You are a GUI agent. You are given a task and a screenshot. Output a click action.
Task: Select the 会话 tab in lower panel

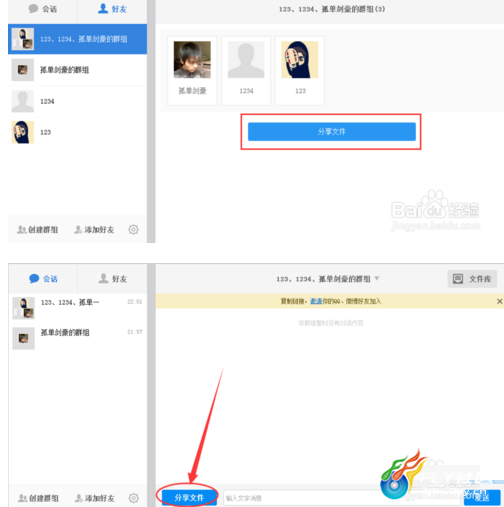(x=43, y=279)
